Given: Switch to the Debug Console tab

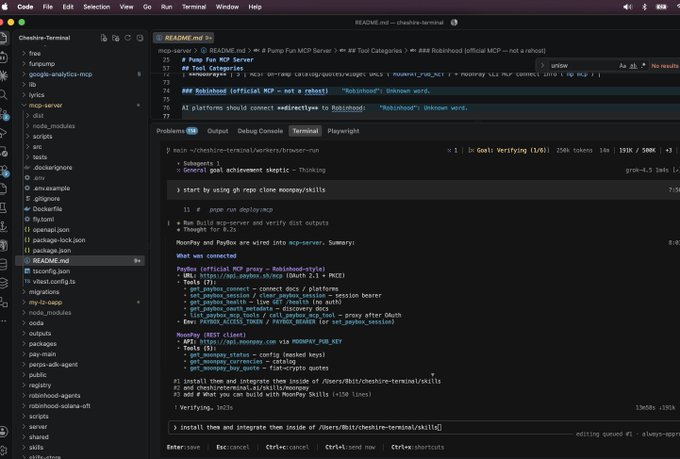Looking at the screenshot, I should point(260,131).
